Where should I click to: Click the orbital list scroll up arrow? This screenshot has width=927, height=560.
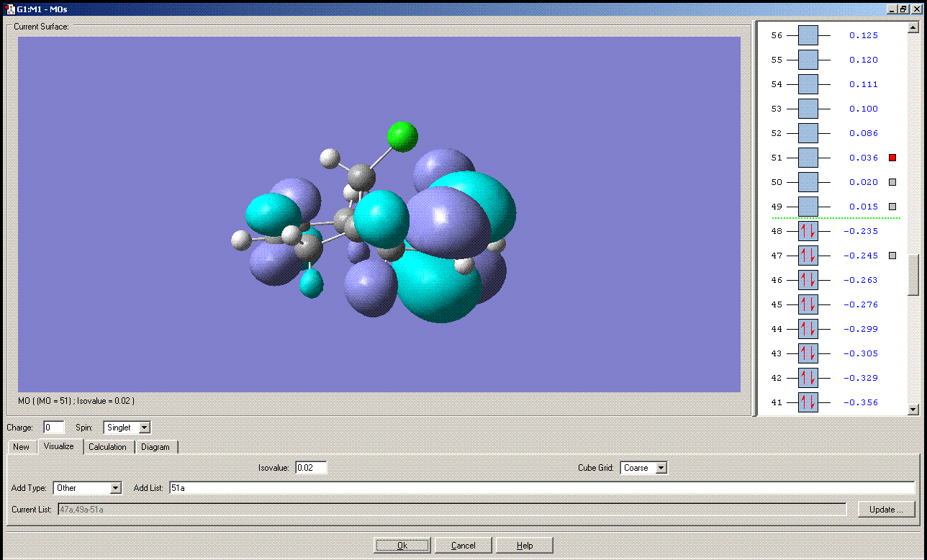pyautogui.click(x=913, y=28)
